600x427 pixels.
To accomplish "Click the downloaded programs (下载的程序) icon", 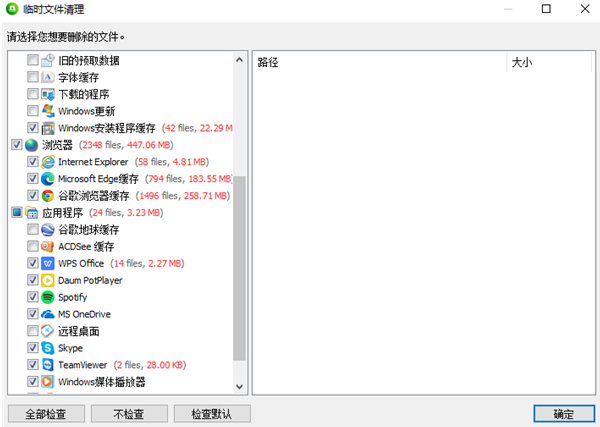I will (48, 94).
